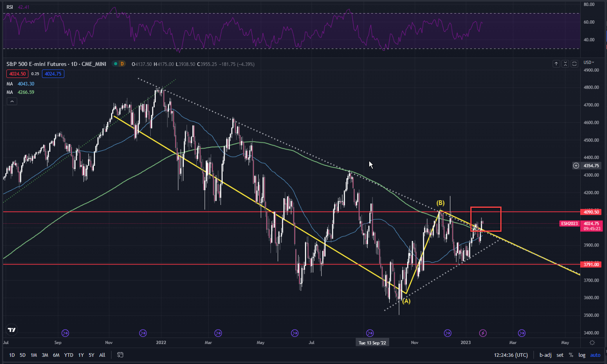The image size is (607, 364).
Task: Select the 6M time range
Action: pyautogui.click(x=56, y=355)
